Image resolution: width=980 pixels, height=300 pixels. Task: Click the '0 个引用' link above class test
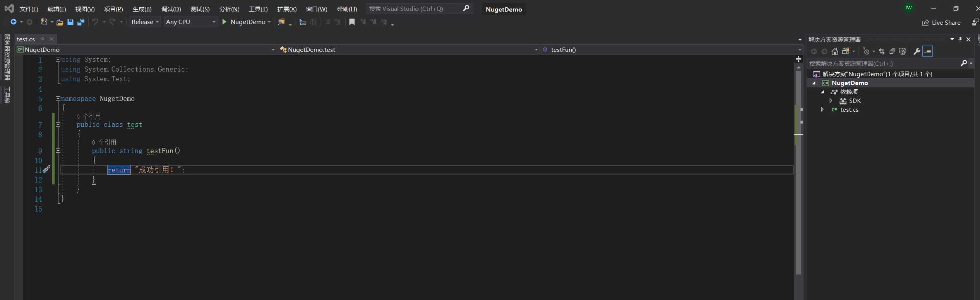click(x=89, y=116)
